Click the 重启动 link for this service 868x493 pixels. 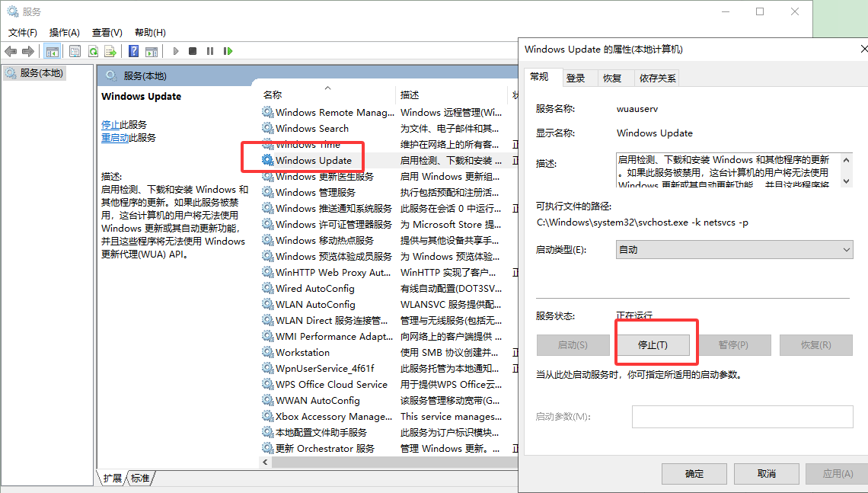click(114, 137)
